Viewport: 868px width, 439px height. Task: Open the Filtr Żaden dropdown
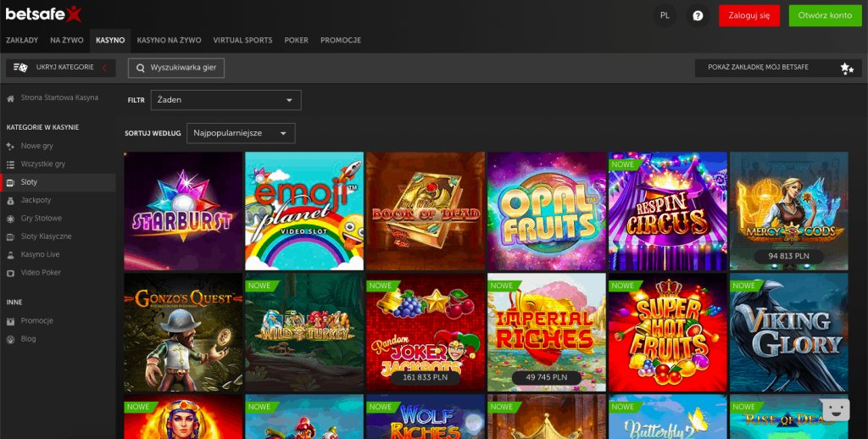(225, 100)
